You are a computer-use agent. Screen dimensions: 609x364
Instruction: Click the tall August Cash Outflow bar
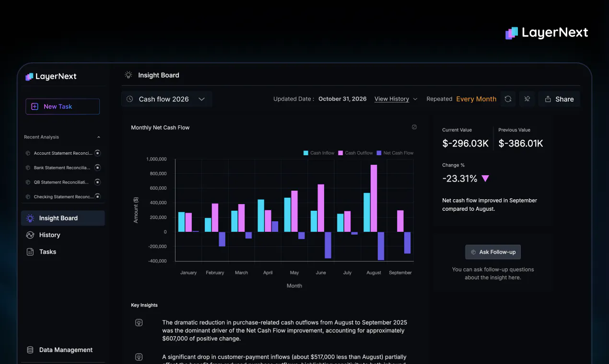coord(374,198)
